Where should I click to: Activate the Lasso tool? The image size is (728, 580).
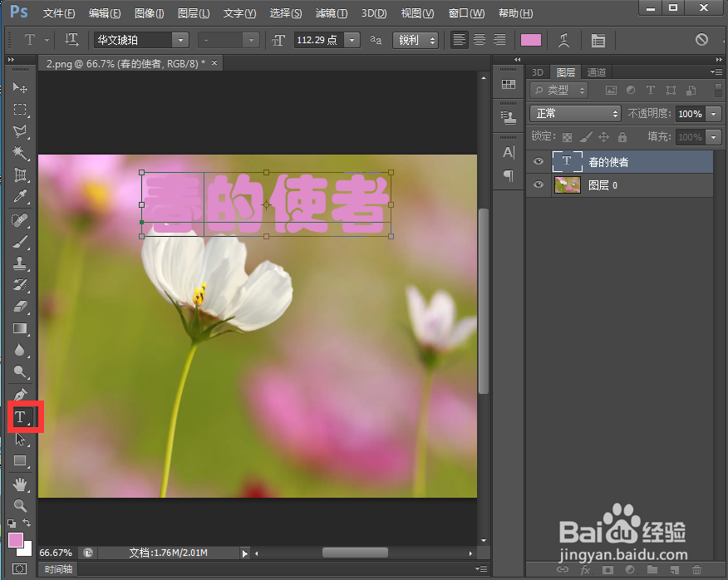[20, 131]
